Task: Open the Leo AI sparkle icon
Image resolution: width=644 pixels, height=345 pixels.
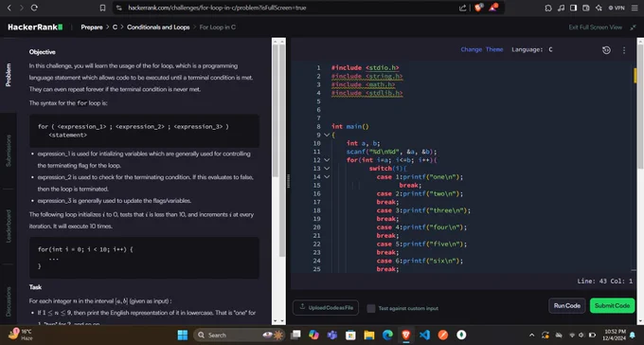Action: pos(599,8)
